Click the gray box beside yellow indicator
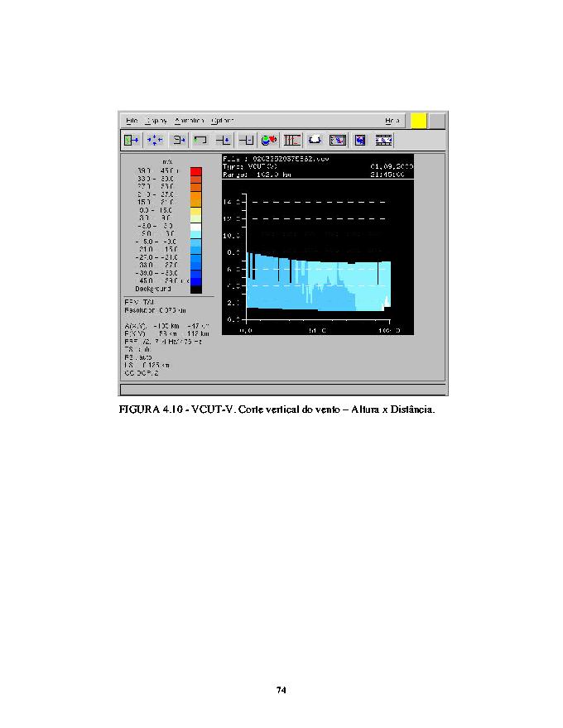Screen dimensions: 563x728 (x=436, y=121)
